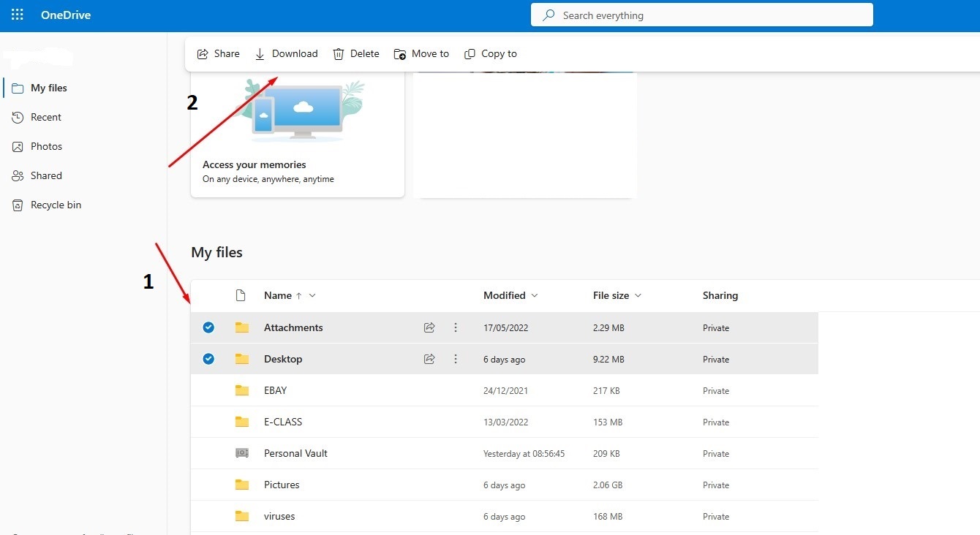Open the Modified column dropdown
This screenshot has width=980, height=535.
coord(534,296)
